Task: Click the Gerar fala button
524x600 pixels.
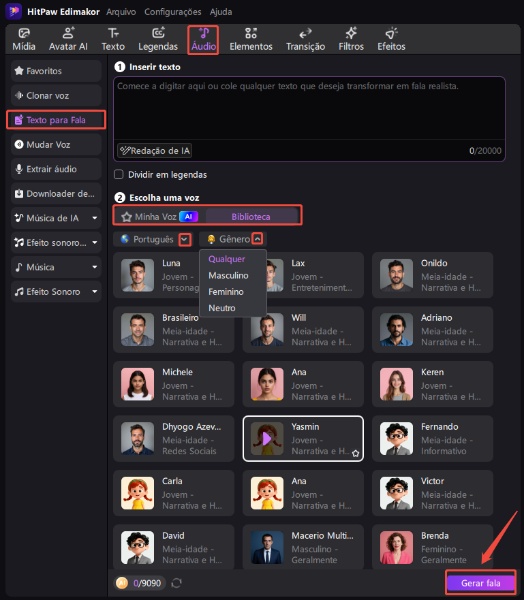Action: pyautogui.click(x=480, y=583)
